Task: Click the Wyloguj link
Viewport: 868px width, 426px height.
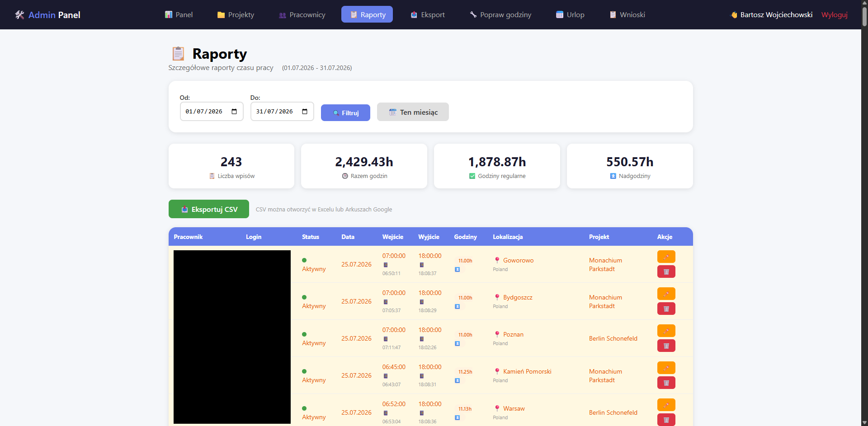Action: click(x=835, y=14)
